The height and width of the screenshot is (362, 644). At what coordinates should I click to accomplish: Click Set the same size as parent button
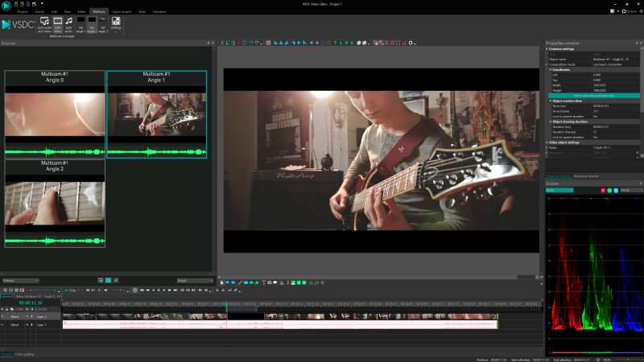pyautogui.click(x=594, y=96)
